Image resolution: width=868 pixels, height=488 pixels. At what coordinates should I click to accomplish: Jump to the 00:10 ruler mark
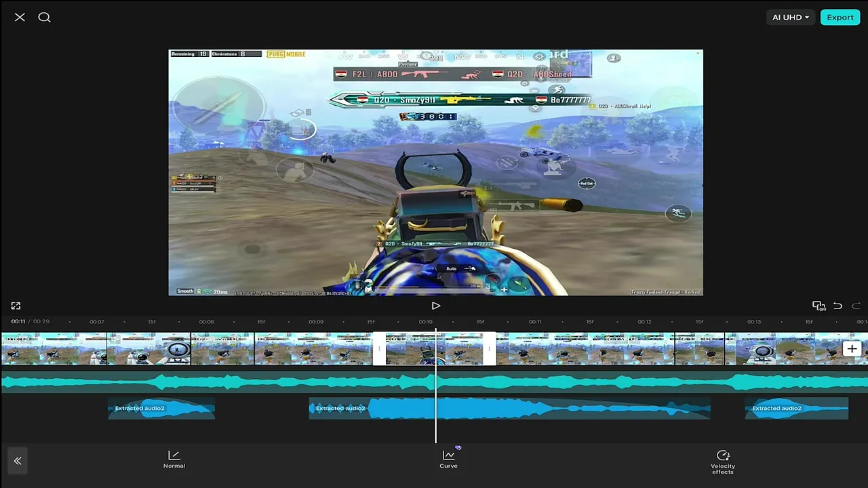pyautogui.click(x=425, y=322)
